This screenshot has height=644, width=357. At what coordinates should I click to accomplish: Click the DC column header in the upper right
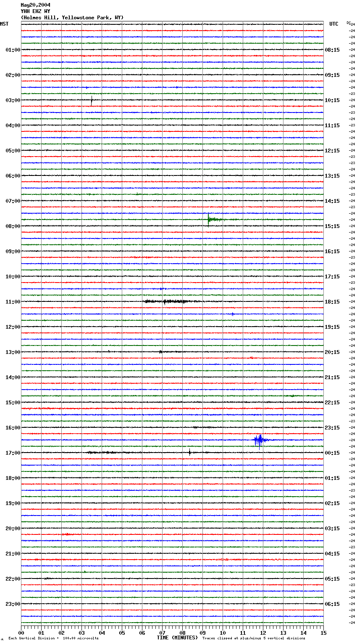coord(348,22)
